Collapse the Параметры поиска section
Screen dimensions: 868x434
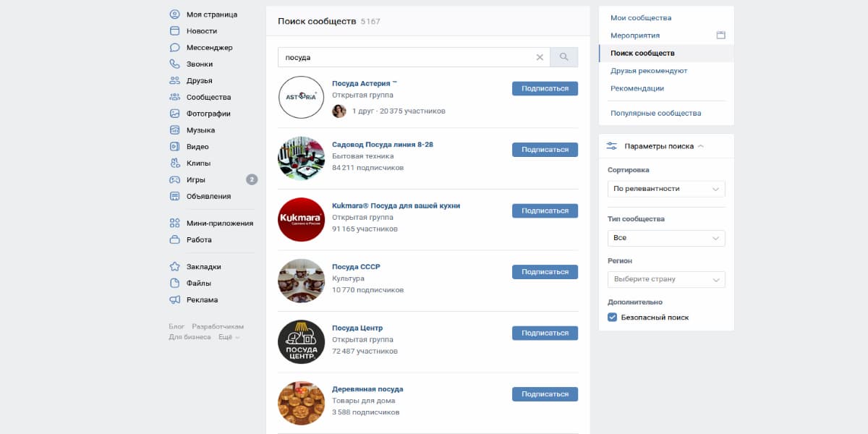(700, 146)
